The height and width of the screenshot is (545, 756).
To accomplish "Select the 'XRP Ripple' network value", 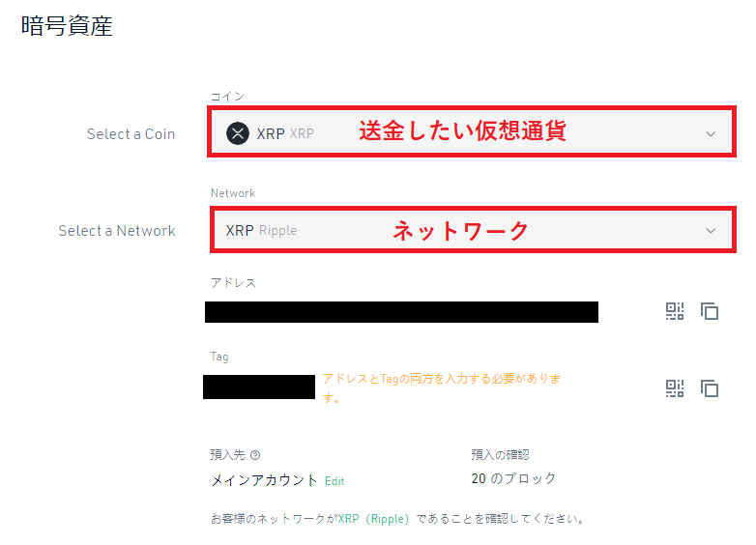I will coord(261,230).
